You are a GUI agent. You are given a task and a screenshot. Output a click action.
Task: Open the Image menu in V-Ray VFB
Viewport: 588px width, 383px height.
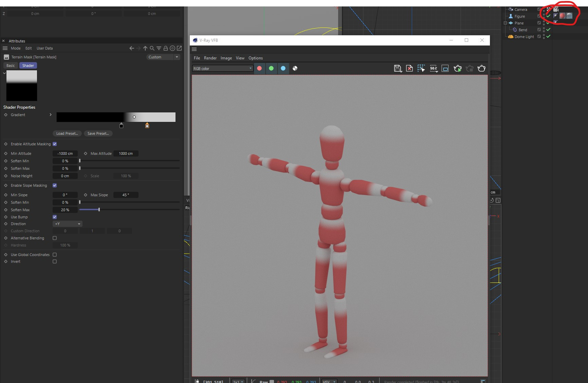coord(226,58)
